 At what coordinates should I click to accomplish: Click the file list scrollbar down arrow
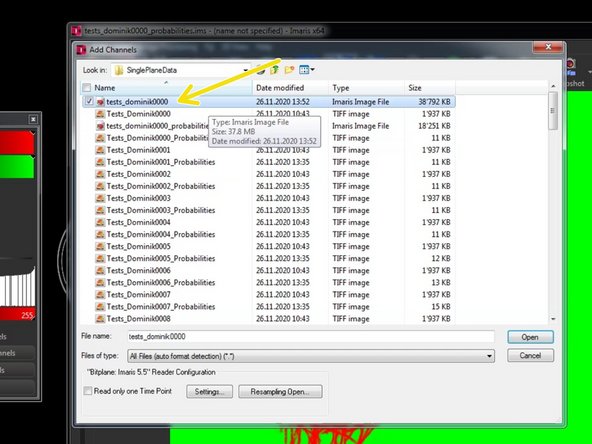[553, 319]
